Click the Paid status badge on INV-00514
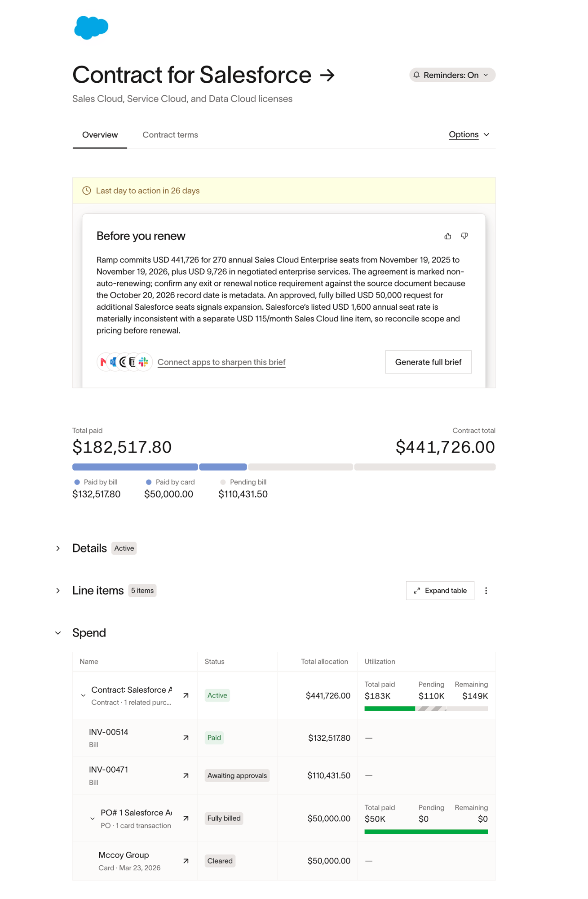 point(214,738)
